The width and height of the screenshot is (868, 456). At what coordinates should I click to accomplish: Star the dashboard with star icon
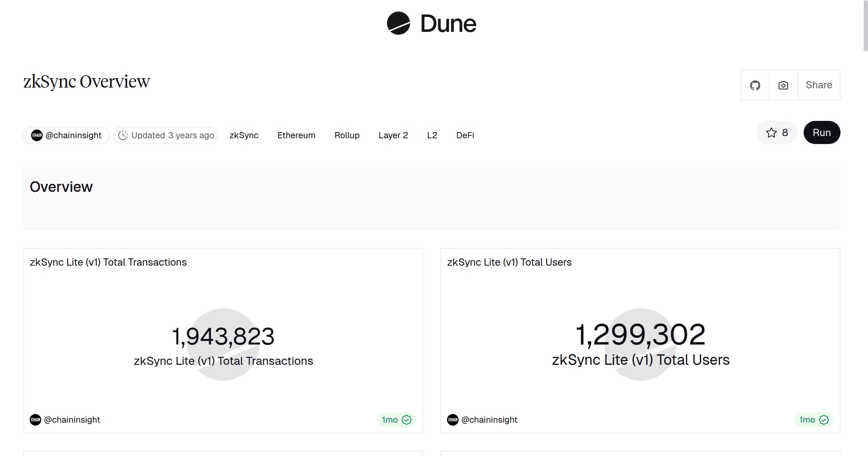[x=771, y=133]
